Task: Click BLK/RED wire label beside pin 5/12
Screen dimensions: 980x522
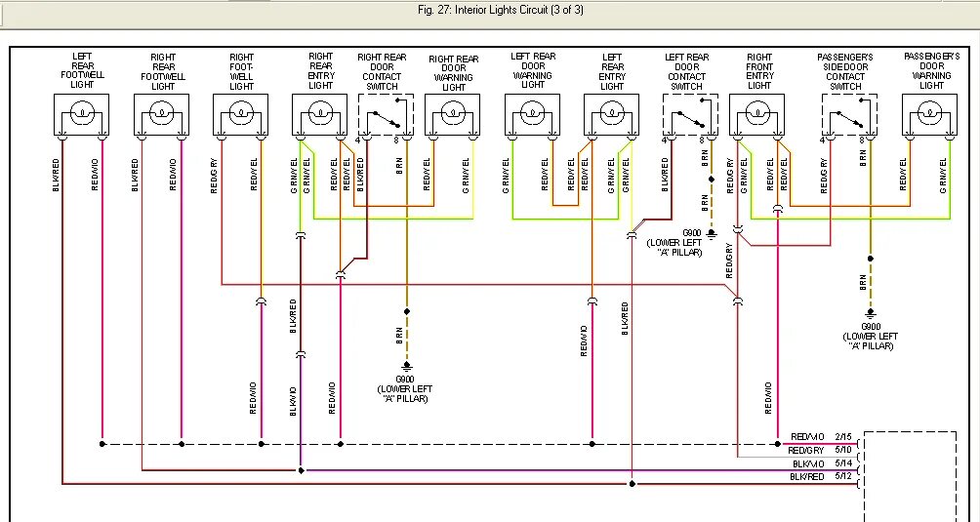Action: coord(807,477)
